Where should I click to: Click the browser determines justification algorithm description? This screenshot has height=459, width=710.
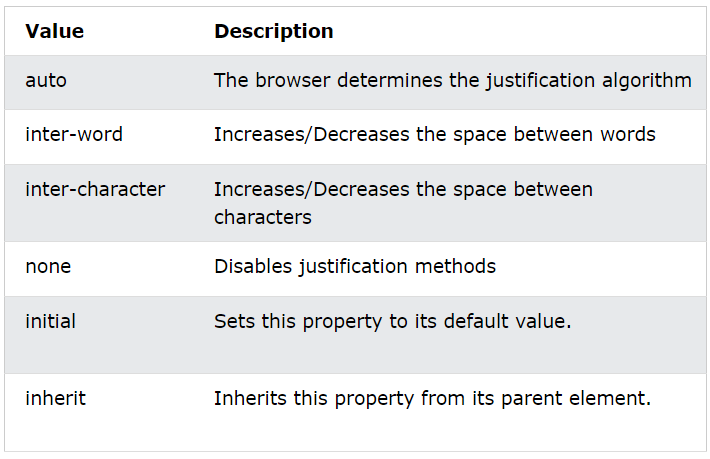(452, 80)
